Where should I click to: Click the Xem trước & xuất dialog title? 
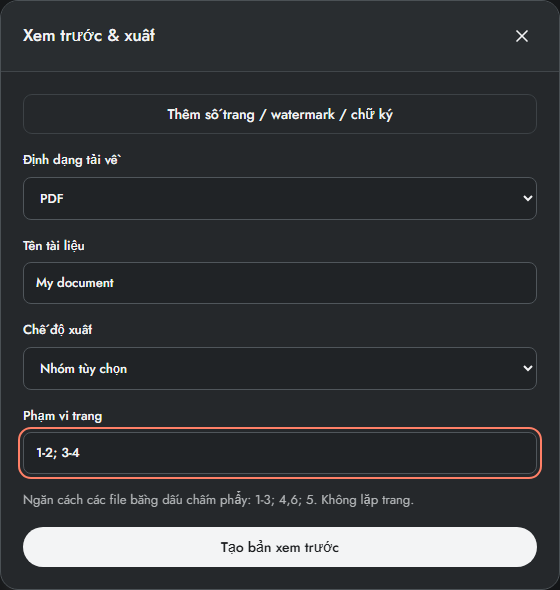coord(89,36)
